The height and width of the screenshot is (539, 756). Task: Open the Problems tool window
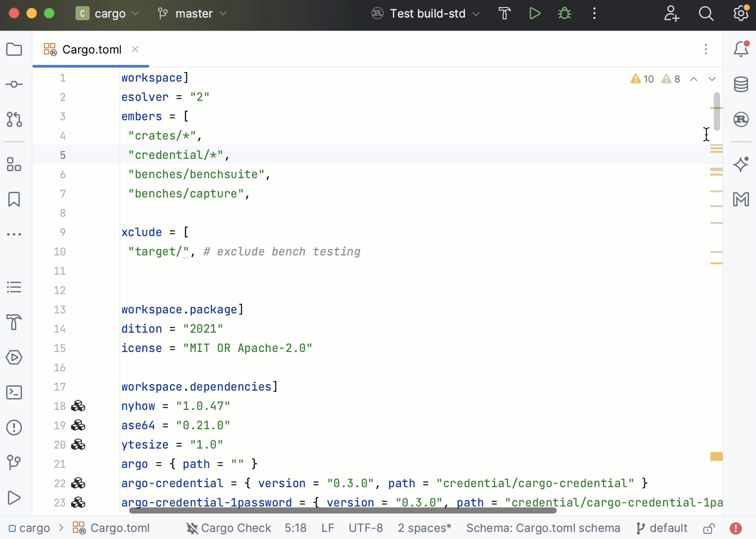click(x=14, y=428)
